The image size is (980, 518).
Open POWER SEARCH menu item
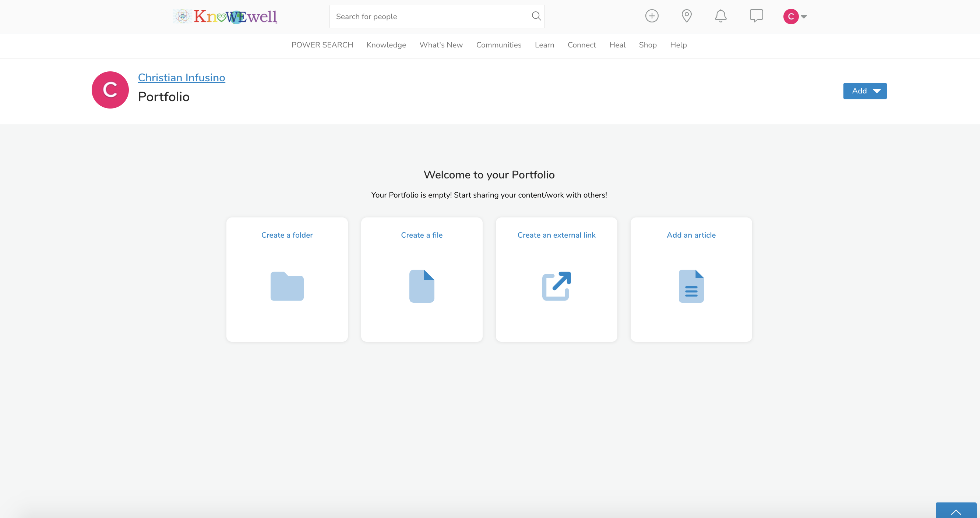pos(322,45)
